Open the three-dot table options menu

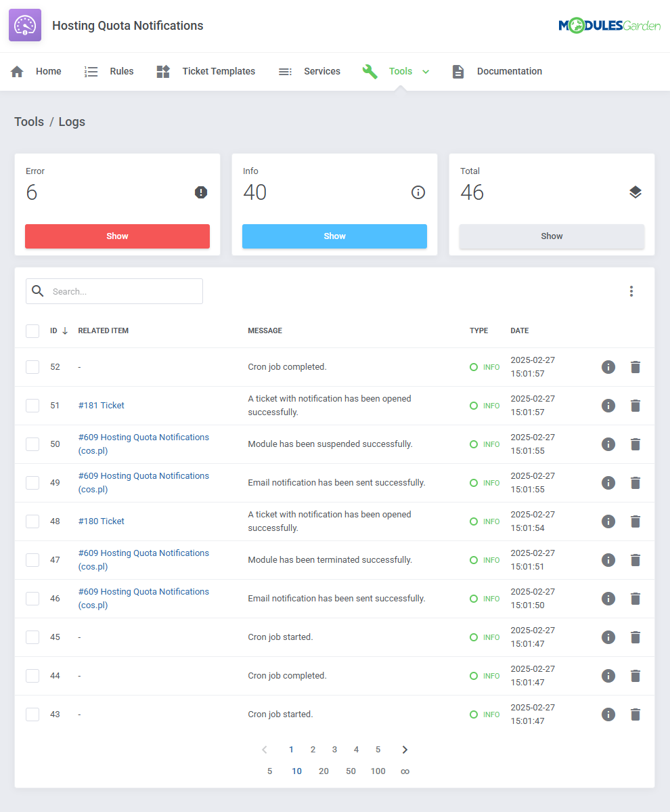point(631,291)
